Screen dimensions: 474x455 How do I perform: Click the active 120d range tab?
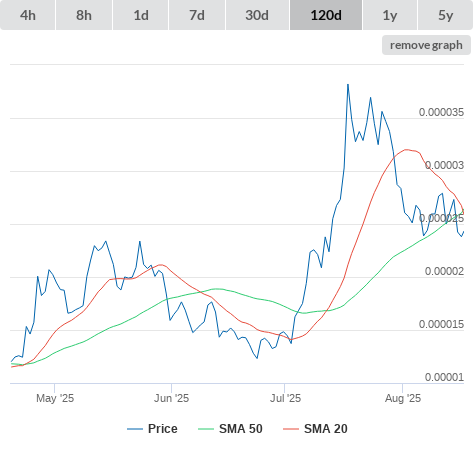pos(326,15)
